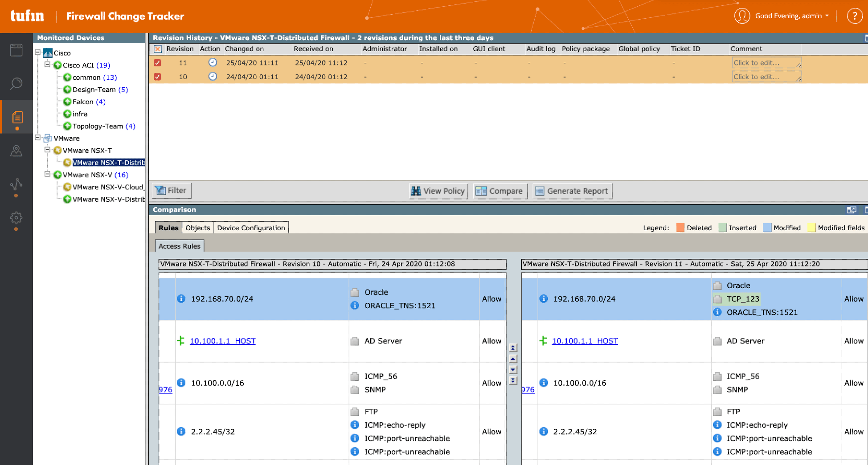Viewport: 868px width, 465px height.
Task: Click the clock action icon for revision 11
Action: pyautogui.click(x=213, y=62)
